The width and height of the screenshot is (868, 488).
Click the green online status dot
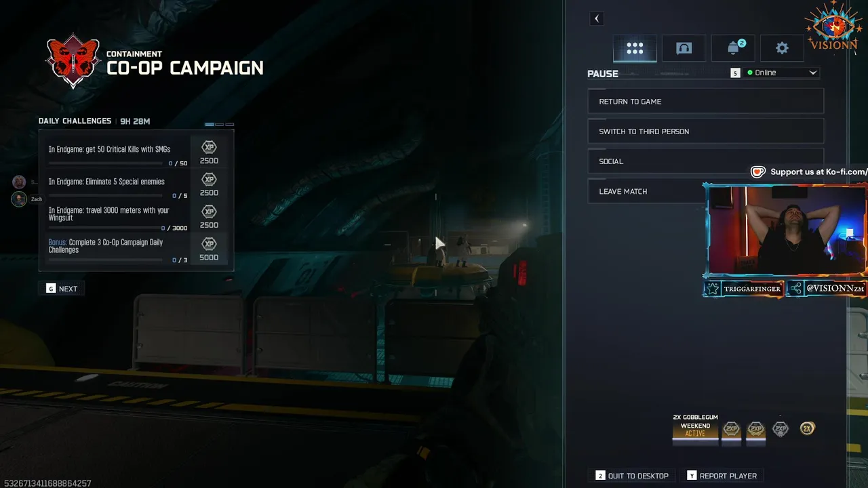point(750,73)
